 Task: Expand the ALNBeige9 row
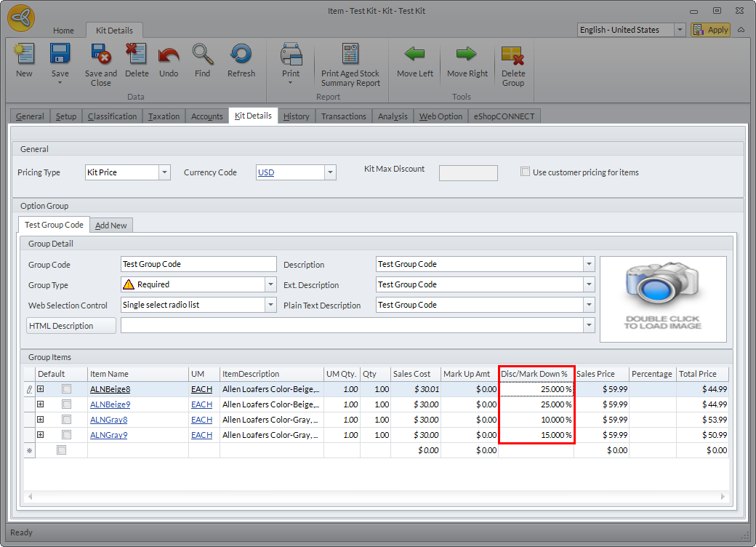[x=41, y=404]
